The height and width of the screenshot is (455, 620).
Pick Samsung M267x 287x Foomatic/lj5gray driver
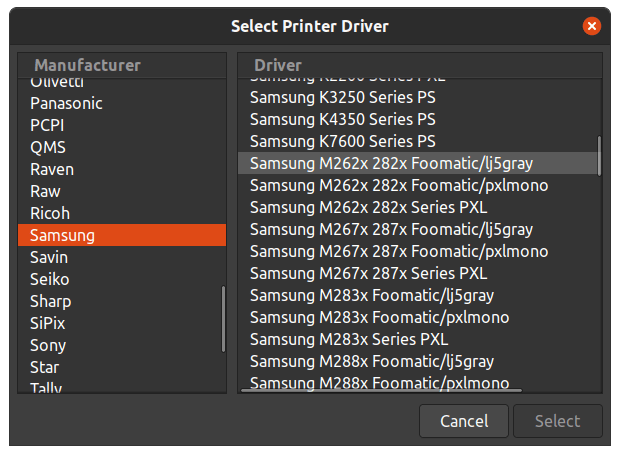420,229
